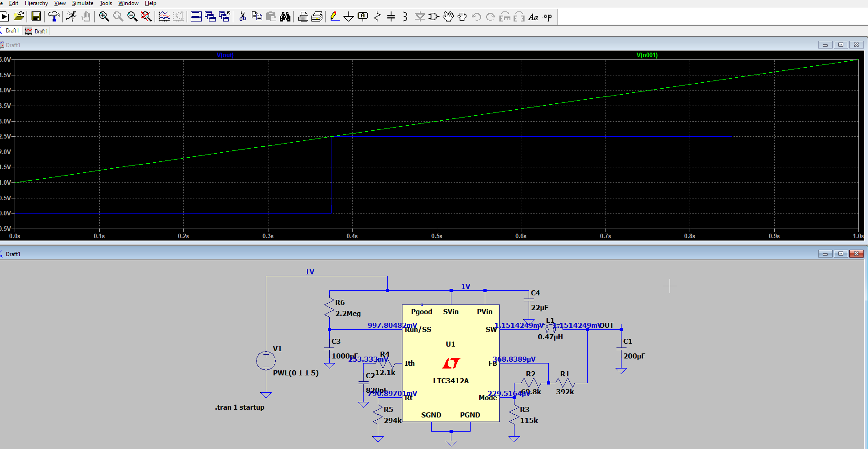The width and height of the screenshot is (868, 449).
Task: Click the 2.5V vertical axis label
Action: [5, 137]
